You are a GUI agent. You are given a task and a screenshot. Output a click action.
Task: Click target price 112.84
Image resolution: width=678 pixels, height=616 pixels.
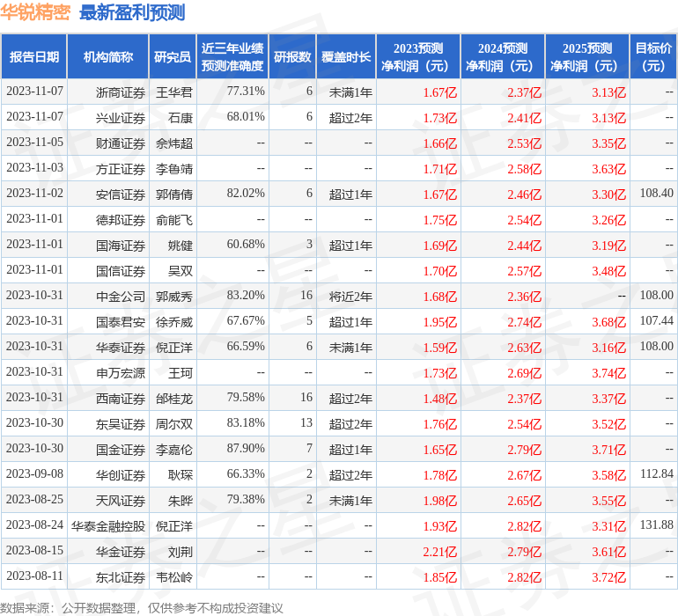click(657, 473)
